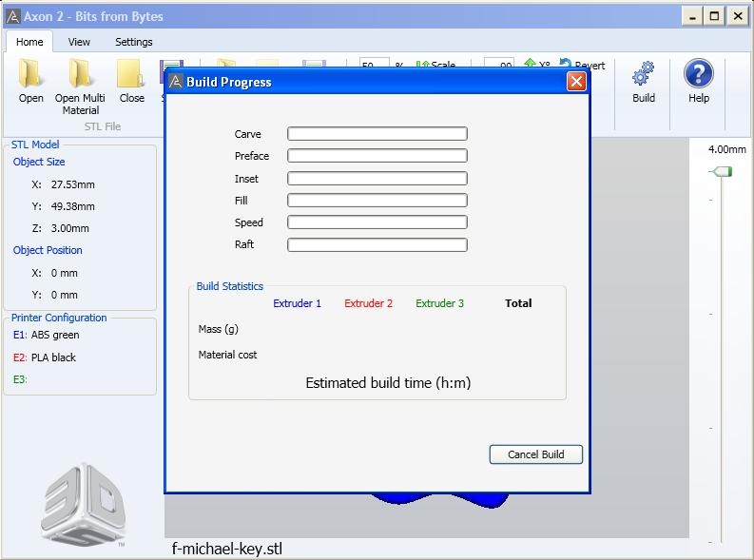Select the Extruder 2 column header

click(x=368, y=303)
